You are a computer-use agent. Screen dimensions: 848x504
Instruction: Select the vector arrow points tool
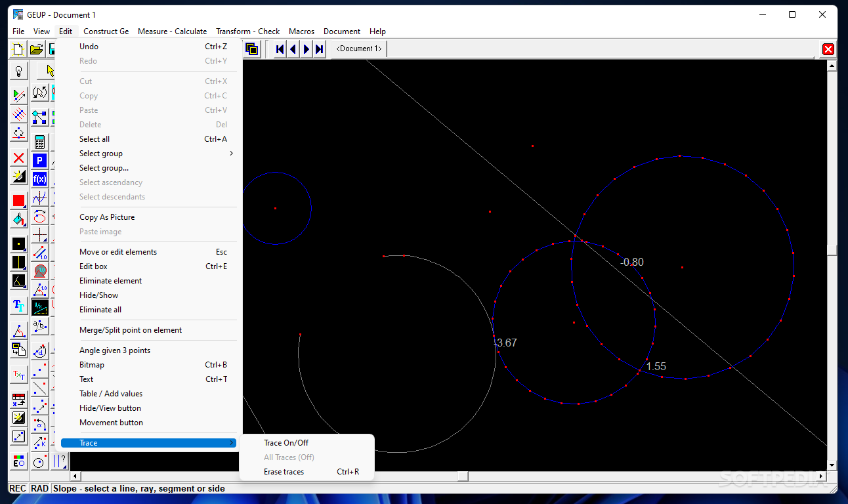point(39,406)
